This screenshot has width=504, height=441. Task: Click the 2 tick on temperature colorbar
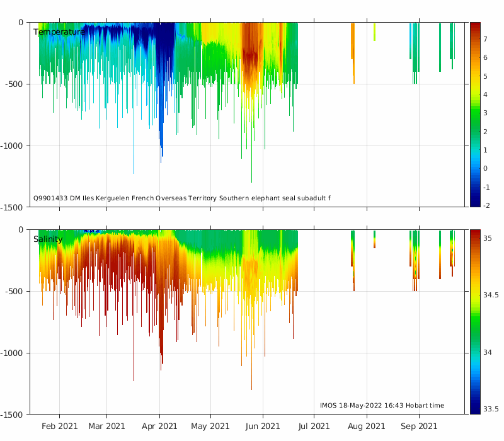(x=485, y=132)
